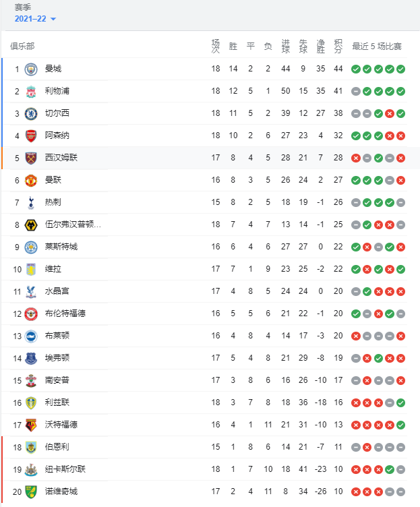Click the Watford club crest
Image resolution: width=420 pixels, height=507 pixels.
click(31, 425)
